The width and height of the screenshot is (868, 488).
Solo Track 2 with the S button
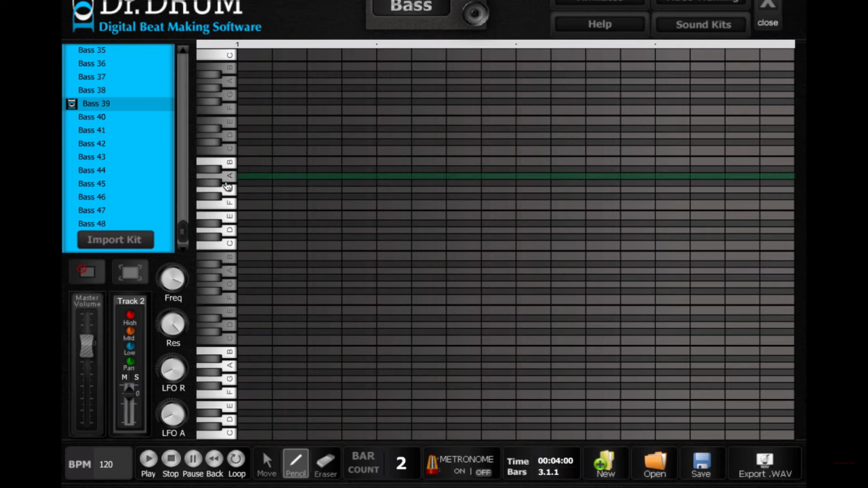[137, 377]
